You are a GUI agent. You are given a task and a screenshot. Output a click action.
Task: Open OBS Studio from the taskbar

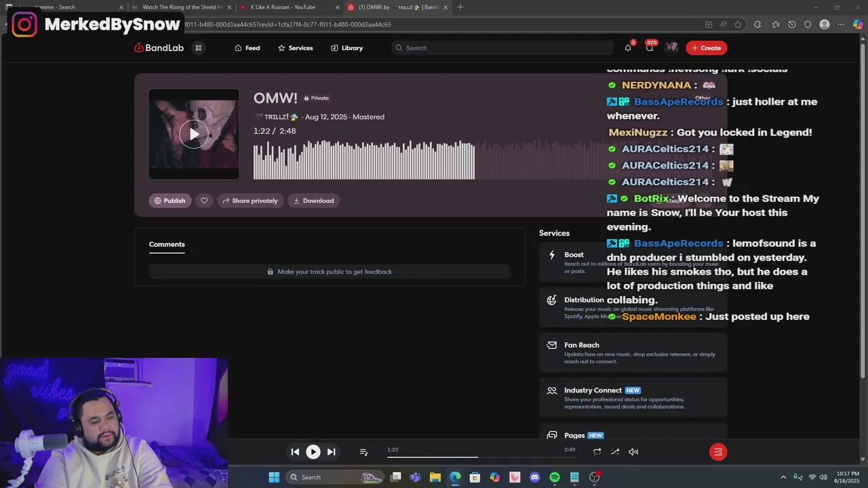[594, 477]
